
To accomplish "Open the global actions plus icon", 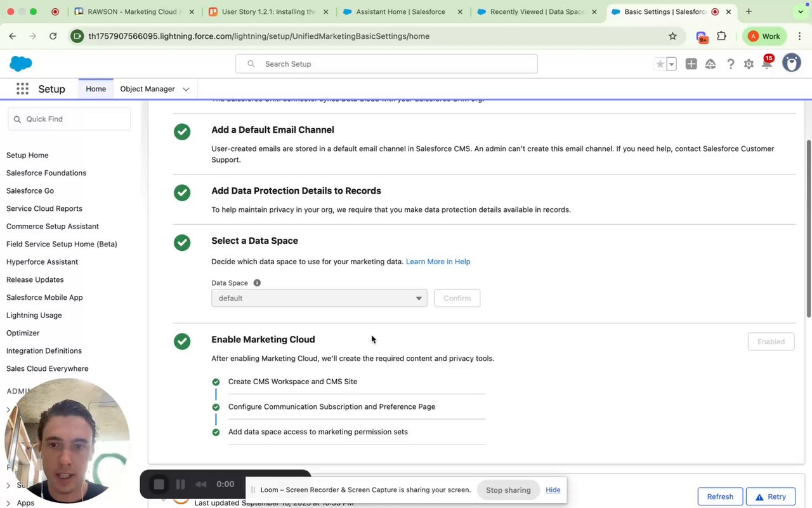I will [691, 64].
